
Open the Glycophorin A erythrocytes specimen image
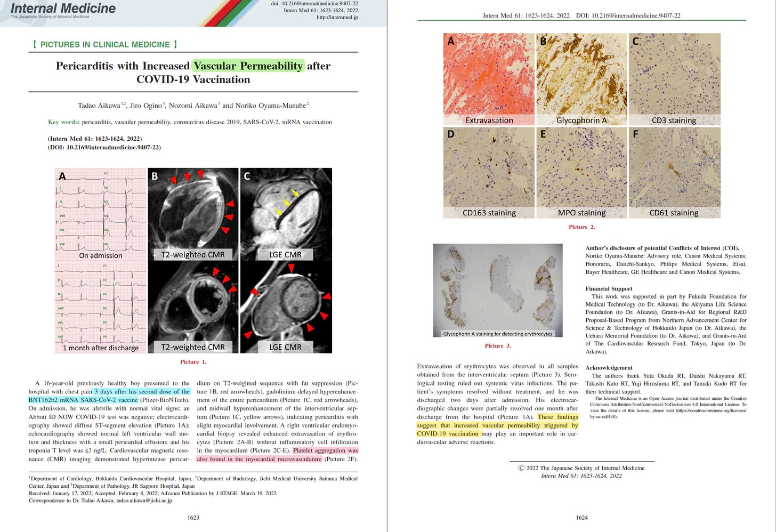tap(498, 291)
